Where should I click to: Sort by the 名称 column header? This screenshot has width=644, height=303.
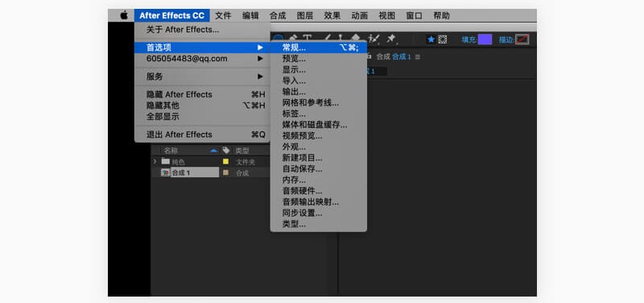171,151
